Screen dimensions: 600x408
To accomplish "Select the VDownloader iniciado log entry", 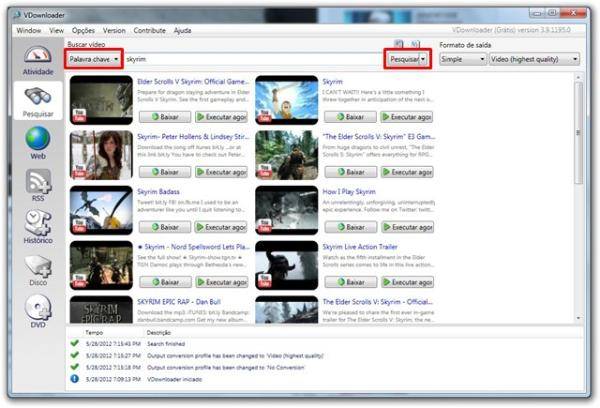I will [325, 379].
